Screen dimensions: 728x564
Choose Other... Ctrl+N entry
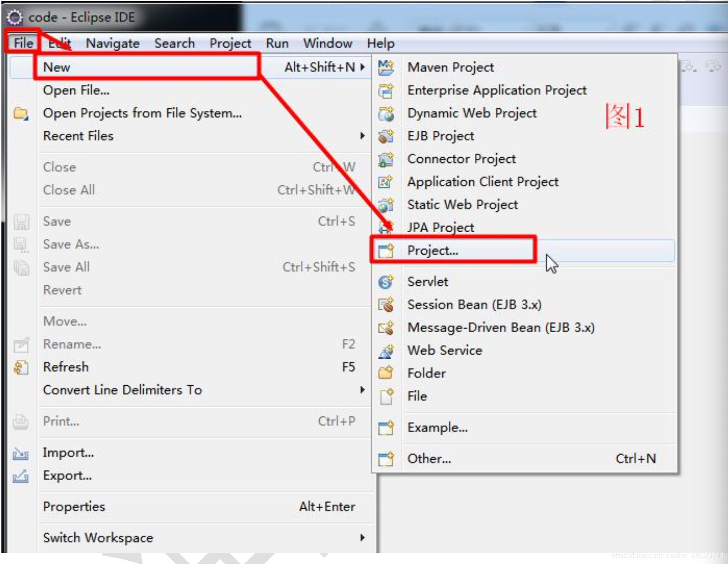click(525, 459)
